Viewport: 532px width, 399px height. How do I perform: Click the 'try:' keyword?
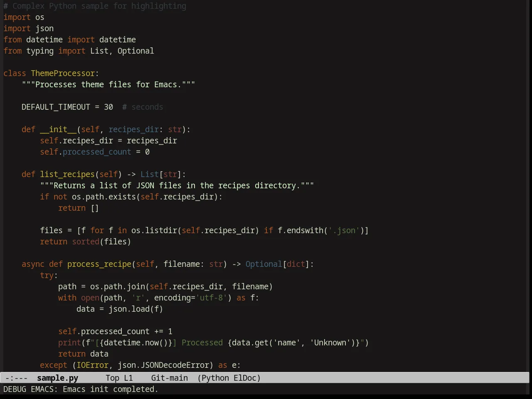coord(49,275)
